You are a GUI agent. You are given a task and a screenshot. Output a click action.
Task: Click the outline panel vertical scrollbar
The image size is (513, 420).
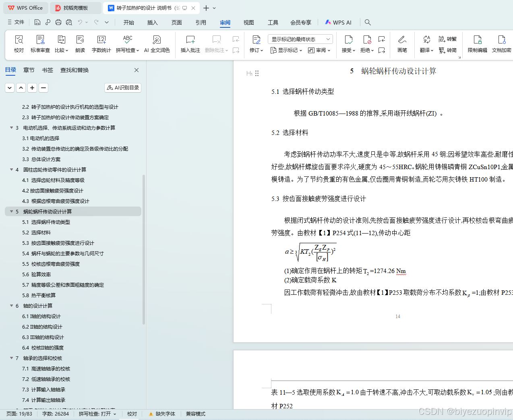[x=144, y=250]
